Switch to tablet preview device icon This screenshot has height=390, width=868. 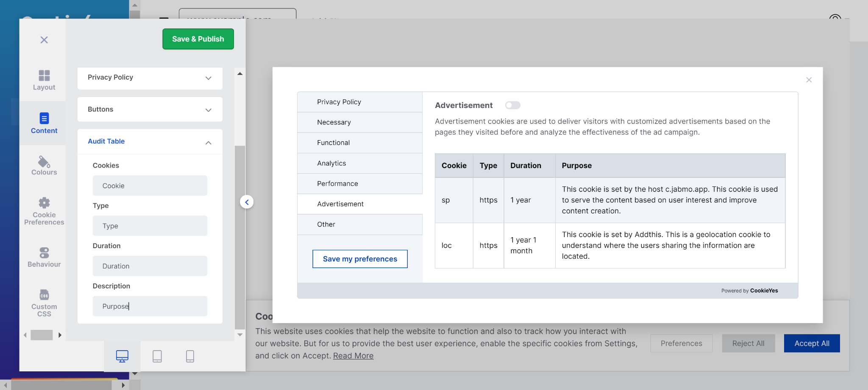point(157,356)
